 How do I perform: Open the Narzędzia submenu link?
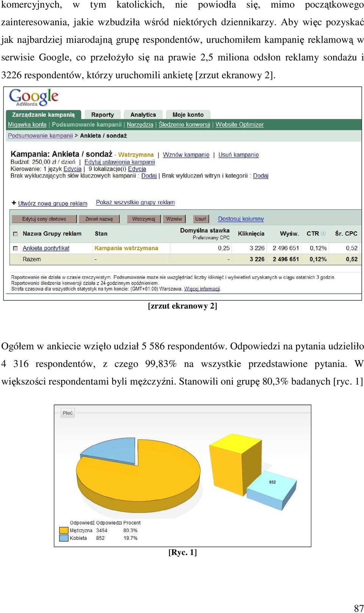click(x=140, y=124)
